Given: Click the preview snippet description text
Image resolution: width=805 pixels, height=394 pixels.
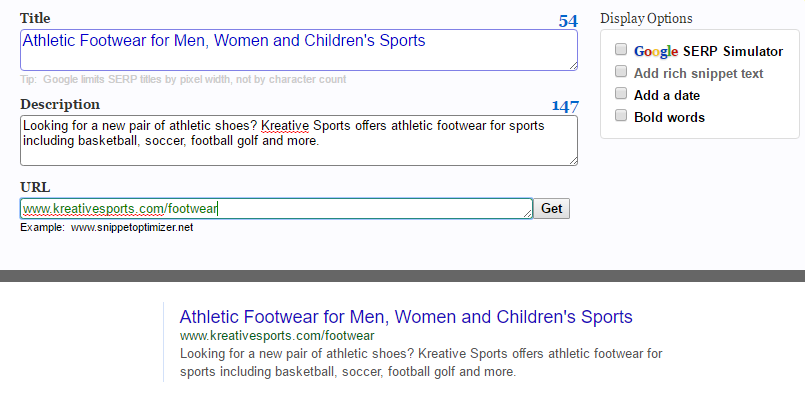Looking at the screenshot, I should coord(421,363).
